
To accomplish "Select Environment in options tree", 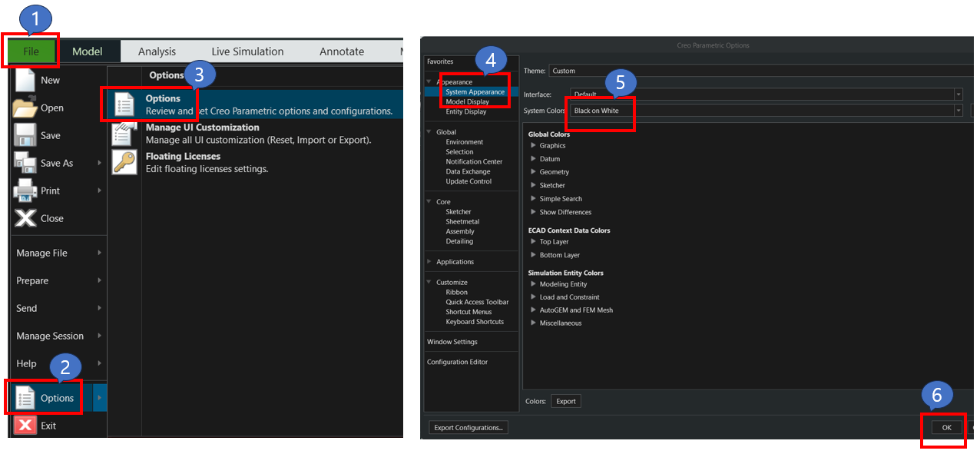I will point(464,142).
